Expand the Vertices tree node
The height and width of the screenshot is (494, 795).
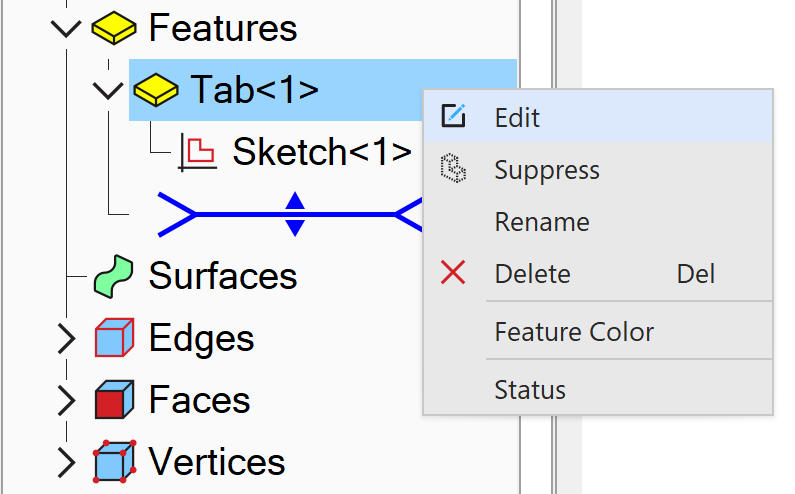[x=66, y=463]
